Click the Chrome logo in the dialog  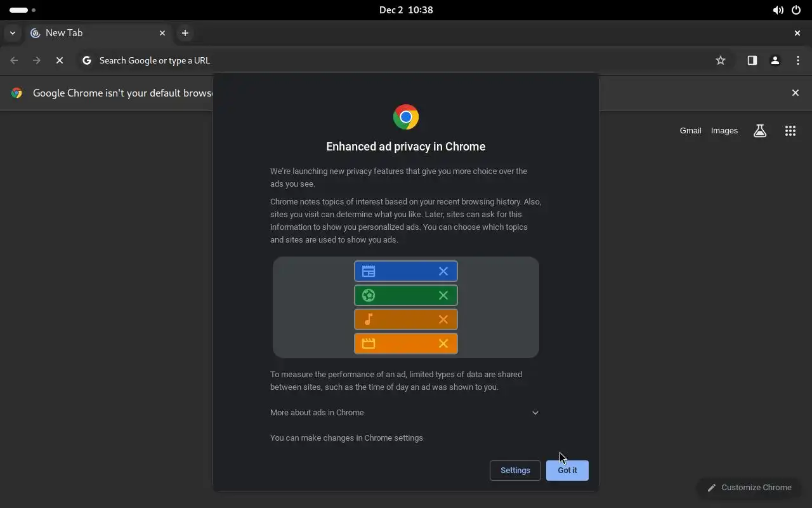coord(406,117)
